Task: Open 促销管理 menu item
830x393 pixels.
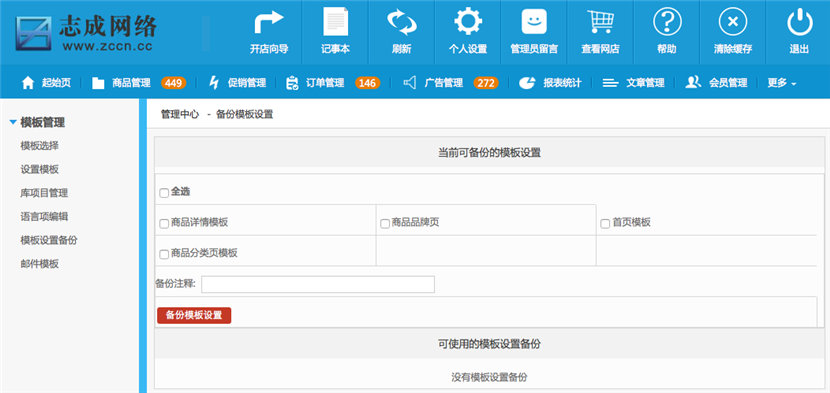Action: point(247,83)
